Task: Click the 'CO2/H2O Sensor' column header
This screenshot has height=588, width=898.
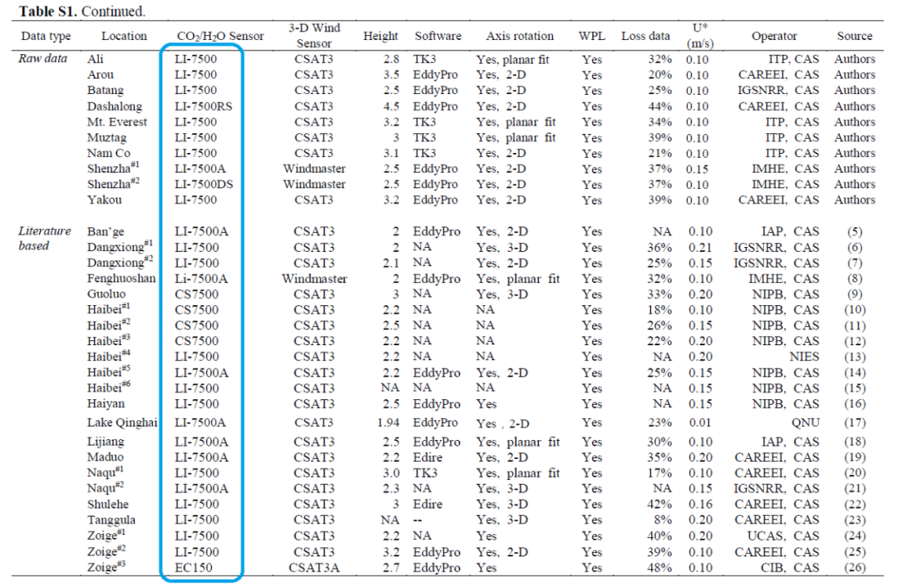Action: click(x=220, y=37)
